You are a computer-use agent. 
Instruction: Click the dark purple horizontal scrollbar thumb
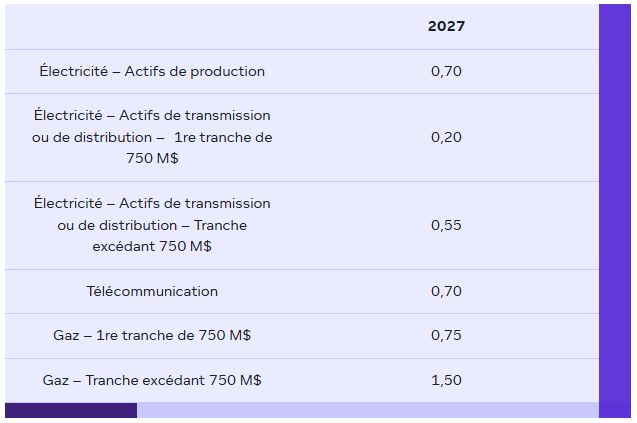[70, 411]
